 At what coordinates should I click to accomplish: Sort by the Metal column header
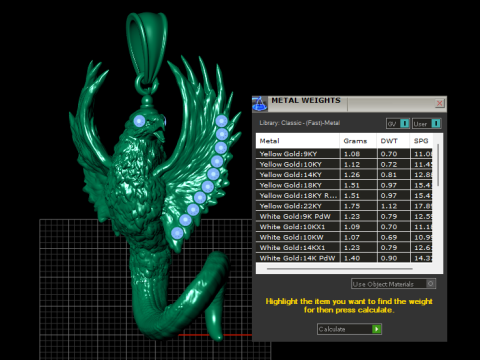(298, 141)
